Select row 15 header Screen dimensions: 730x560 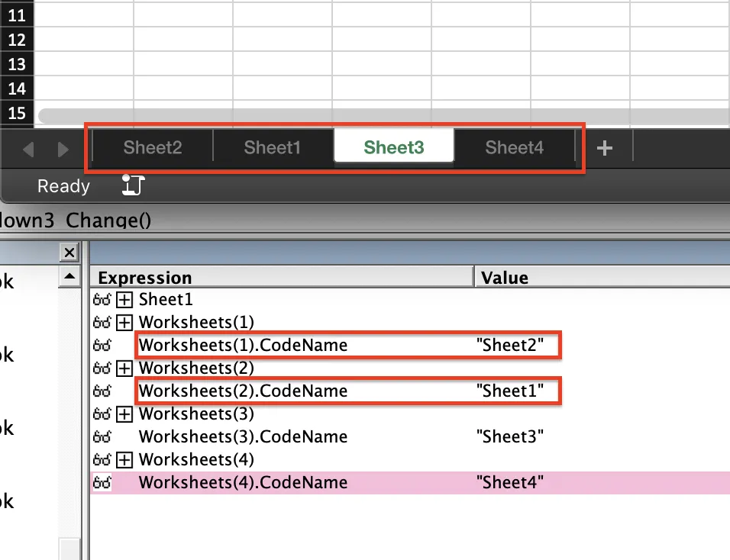click(17, 113)
